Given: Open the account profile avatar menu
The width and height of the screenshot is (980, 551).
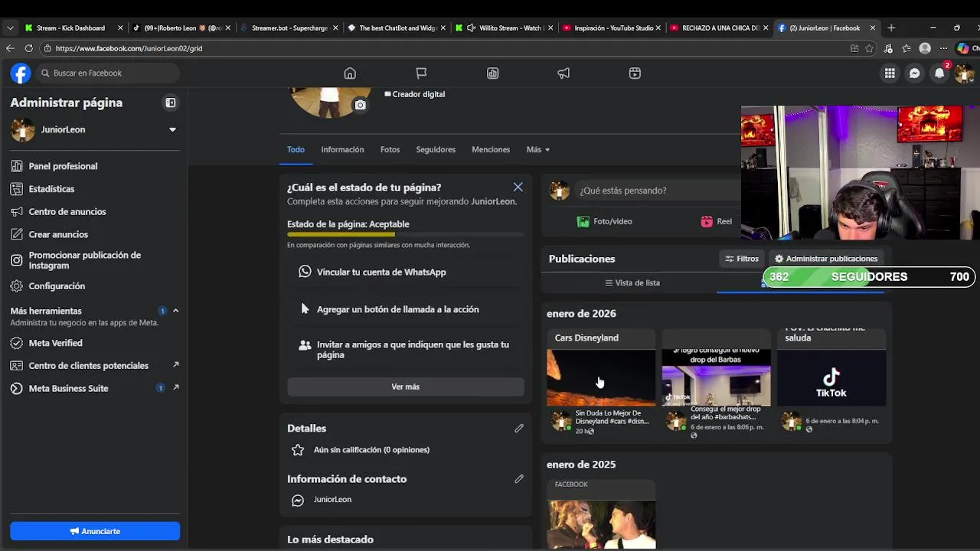Looking at the screenshot, I should tap(964, 73).
